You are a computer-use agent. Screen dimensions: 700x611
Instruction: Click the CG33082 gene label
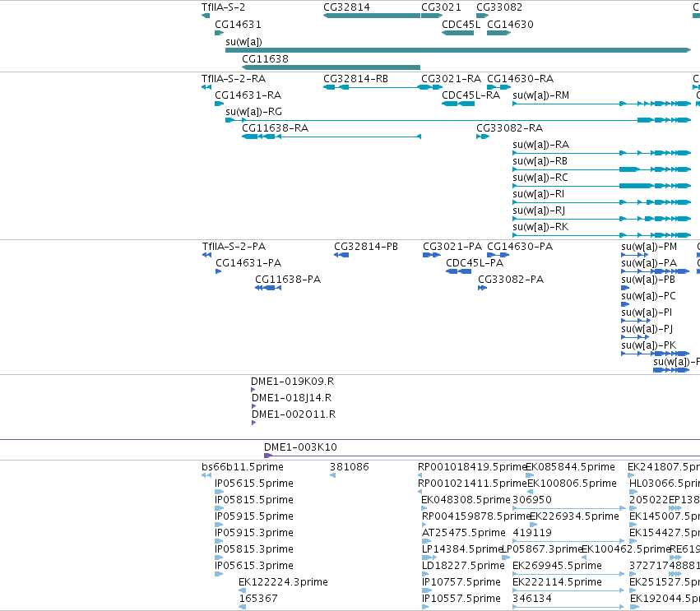pyautogui.click(x=499, y=7)
